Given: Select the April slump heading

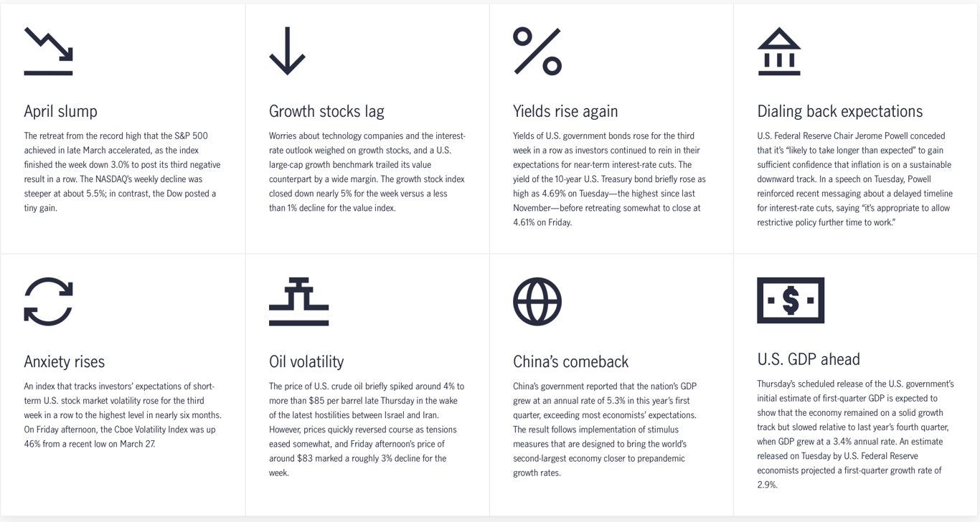Looking at the screenshot, I should click(x=60, y=111).
